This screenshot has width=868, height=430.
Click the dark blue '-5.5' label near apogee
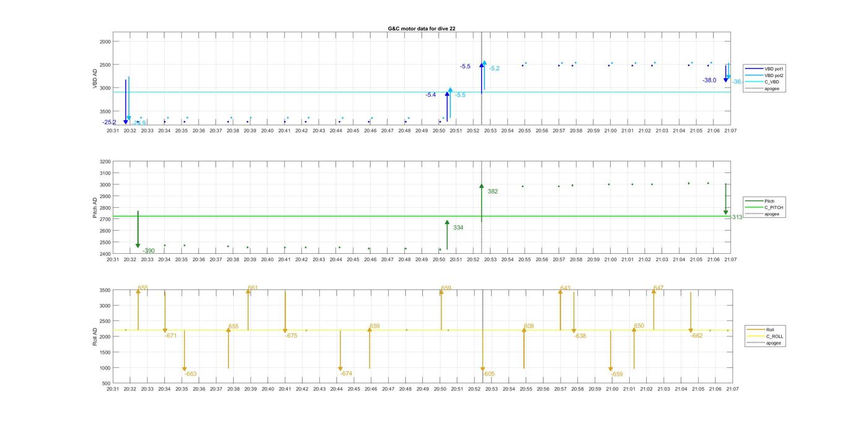465,66
